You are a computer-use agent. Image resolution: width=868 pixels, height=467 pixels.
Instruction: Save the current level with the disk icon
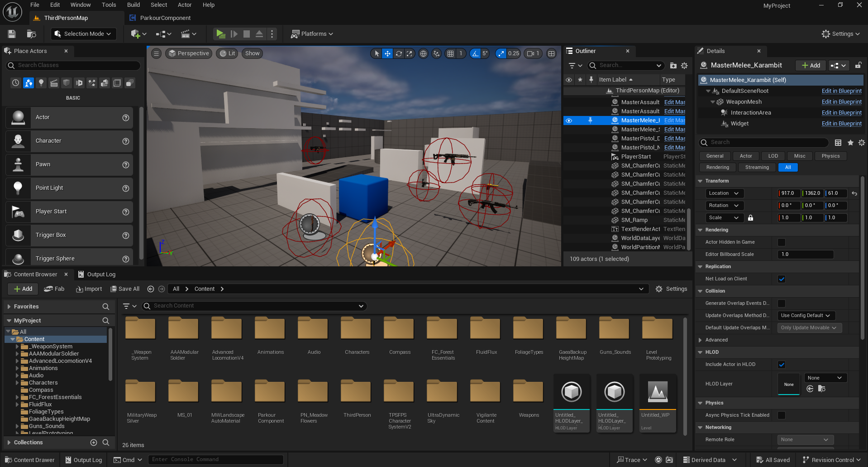pos(12,34)
